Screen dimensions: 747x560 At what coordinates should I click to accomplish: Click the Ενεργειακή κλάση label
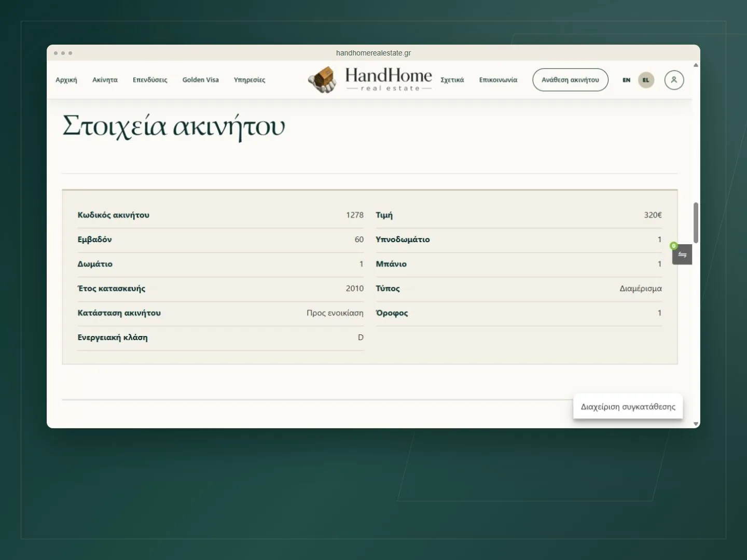(113, 338)
